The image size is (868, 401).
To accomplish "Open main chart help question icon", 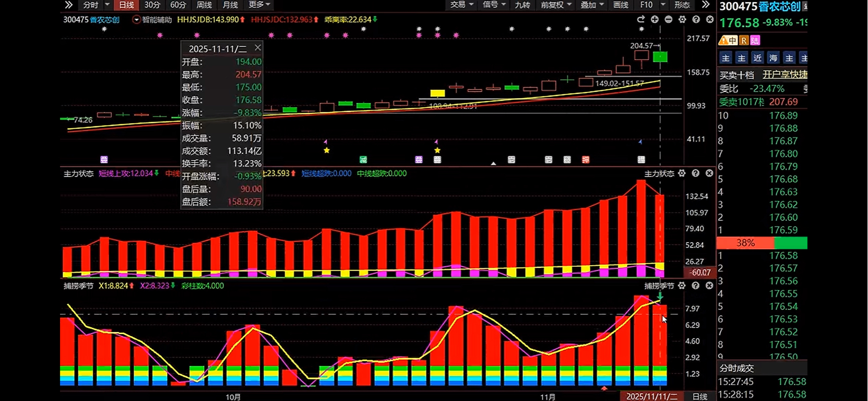I will coord(696,19).
